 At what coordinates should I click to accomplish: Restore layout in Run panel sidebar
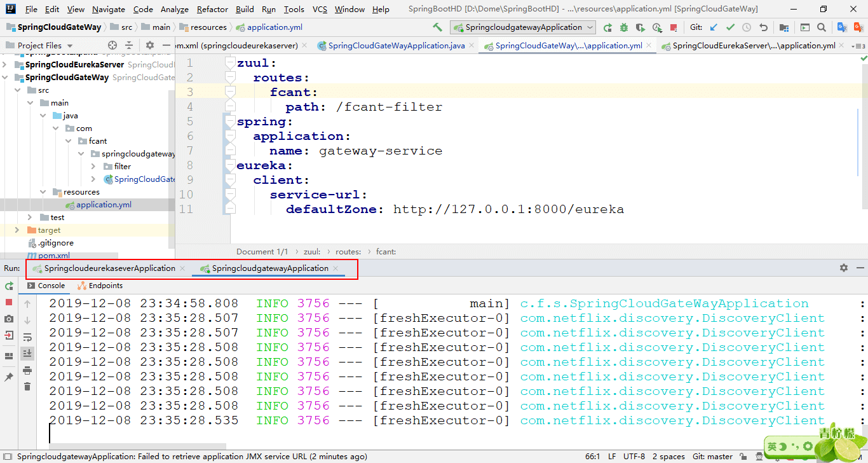coord(9,356)
